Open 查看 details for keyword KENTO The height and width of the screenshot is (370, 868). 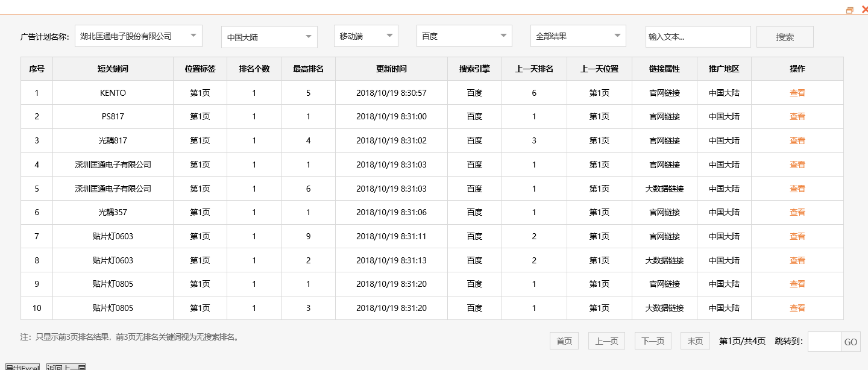pos(797,93)
